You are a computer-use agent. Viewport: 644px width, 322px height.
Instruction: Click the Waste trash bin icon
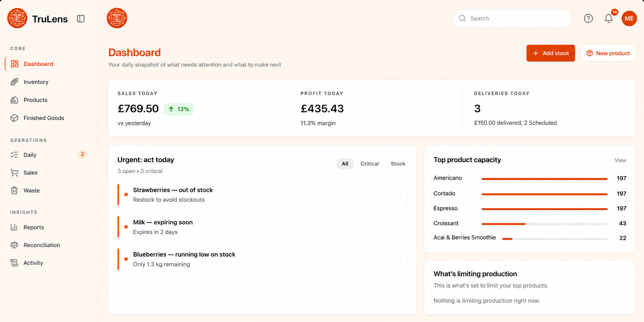click(15, 190)
